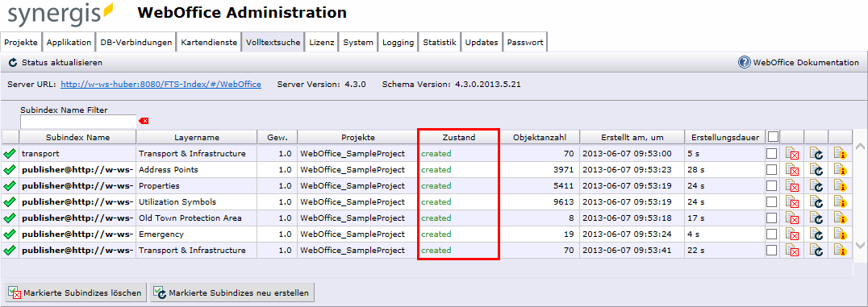This screenshot has height=307, width=868.
Task: Open the info icon of the Properties row
Action: point(841,186)
